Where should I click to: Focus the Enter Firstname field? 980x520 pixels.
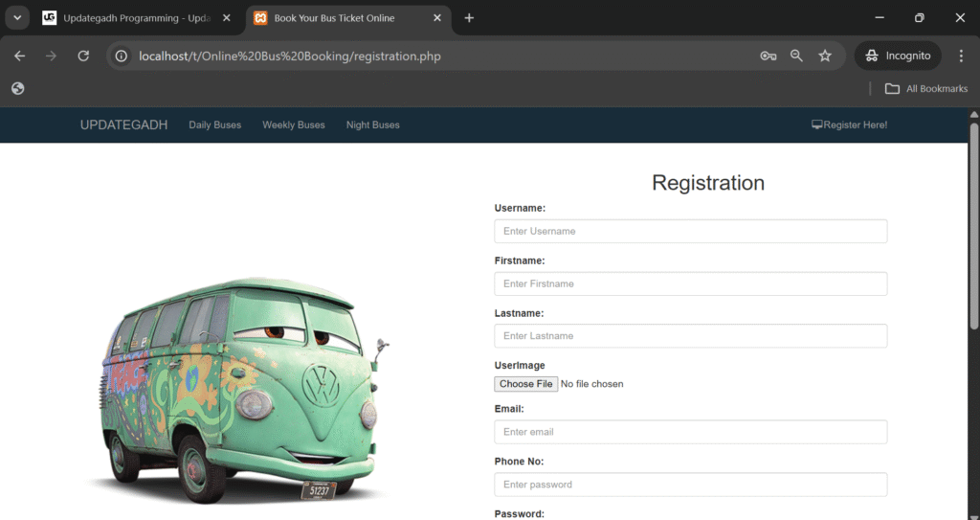(x=691, y=283)
